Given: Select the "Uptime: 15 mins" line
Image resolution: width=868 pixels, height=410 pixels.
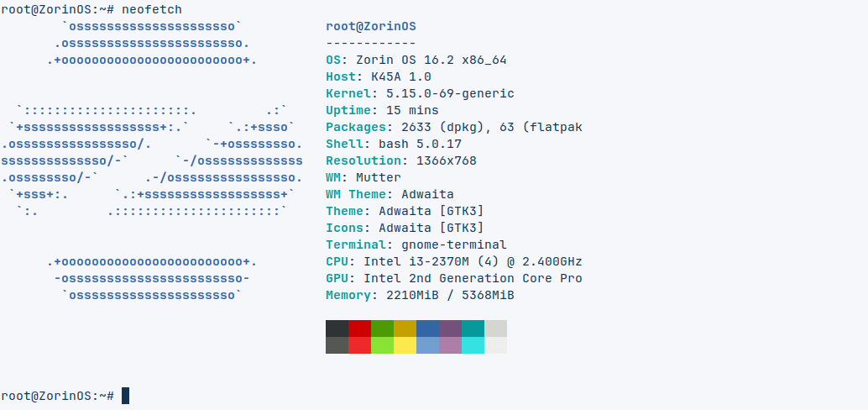Looking at the screenshot, I should 383,110.
